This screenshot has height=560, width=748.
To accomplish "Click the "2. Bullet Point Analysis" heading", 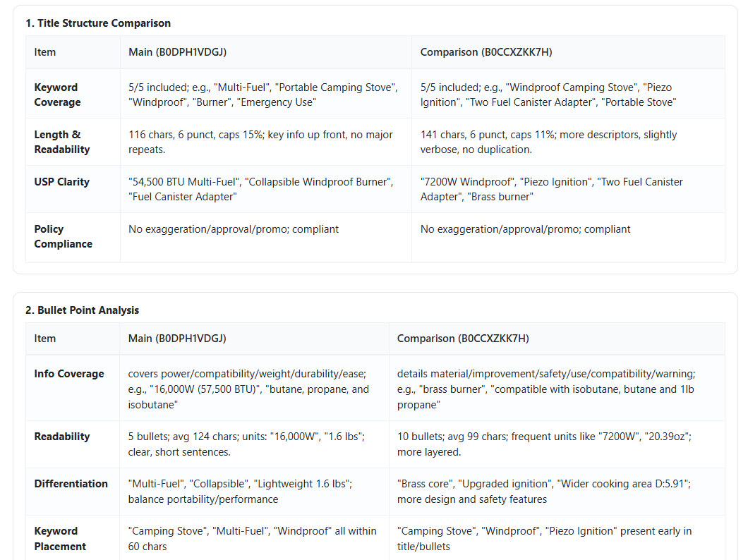I will (88, 310).
